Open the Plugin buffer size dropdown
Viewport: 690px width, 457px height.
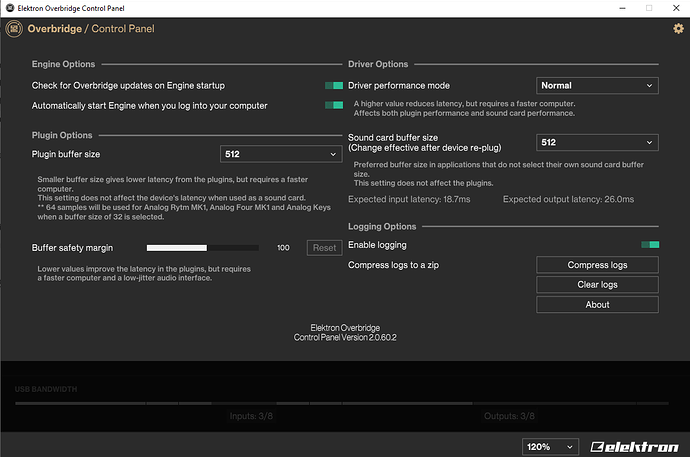281,154
